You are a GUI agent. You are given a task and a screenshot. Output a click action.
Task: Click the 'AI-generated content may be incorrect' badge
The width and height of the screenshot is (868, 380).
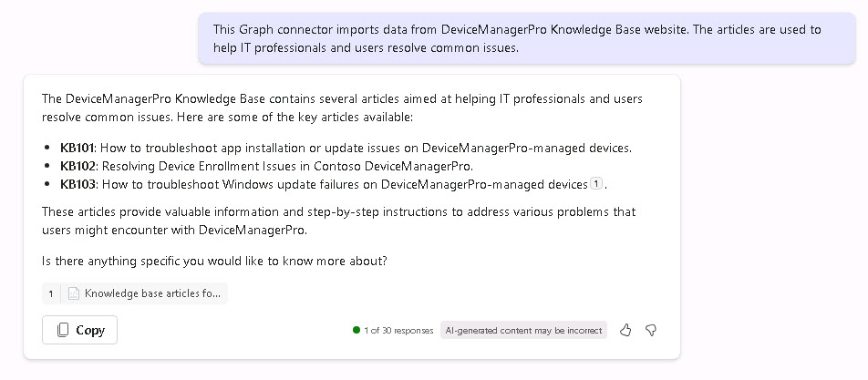(523, 330)
